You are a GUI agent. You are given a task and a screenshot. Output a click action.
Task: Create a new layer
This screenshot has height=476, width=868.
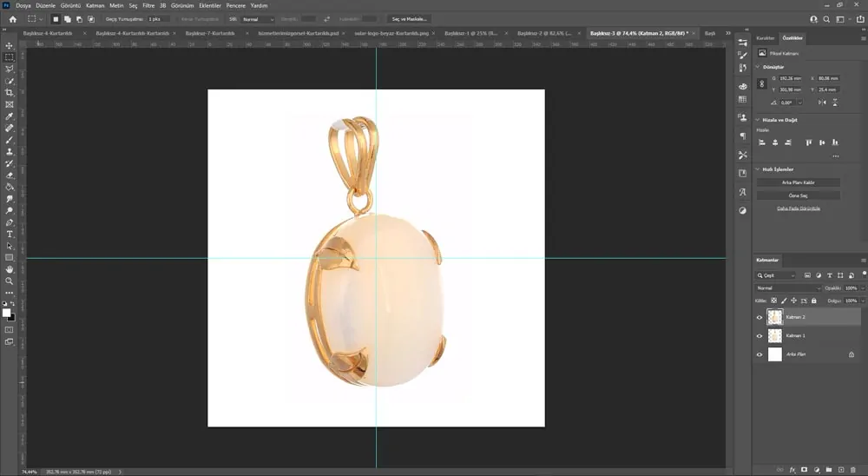(x=841, y=470)
